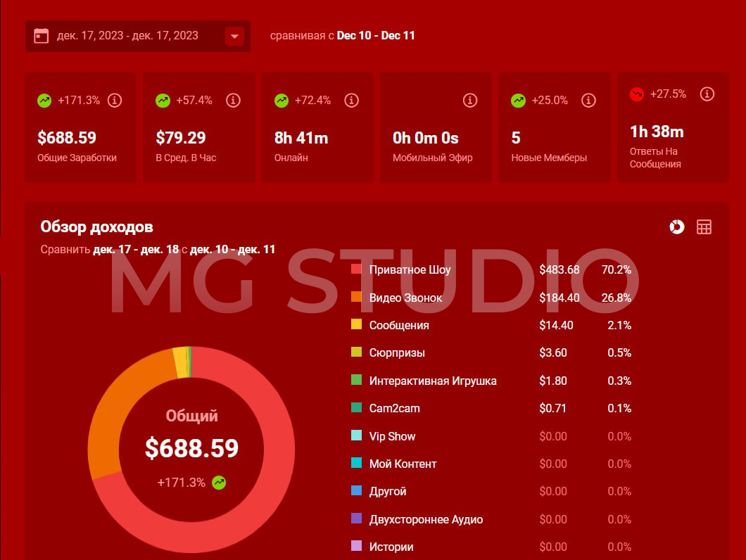Click info icon on В Сред. В Час card
This screenshot has width=746, height=560.
(x=233, y=101)
